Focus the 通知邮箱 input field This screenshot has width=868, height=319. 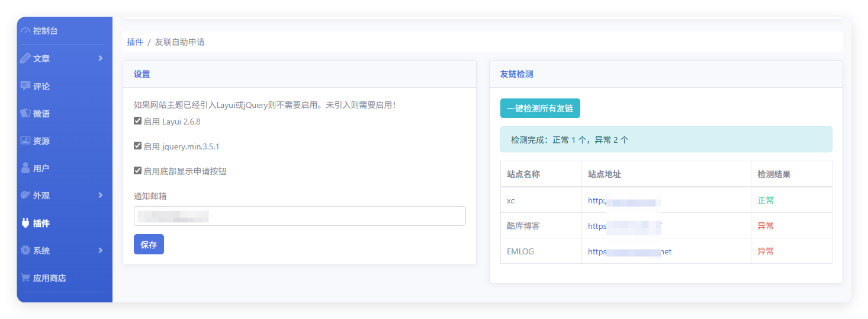point(300,216)
